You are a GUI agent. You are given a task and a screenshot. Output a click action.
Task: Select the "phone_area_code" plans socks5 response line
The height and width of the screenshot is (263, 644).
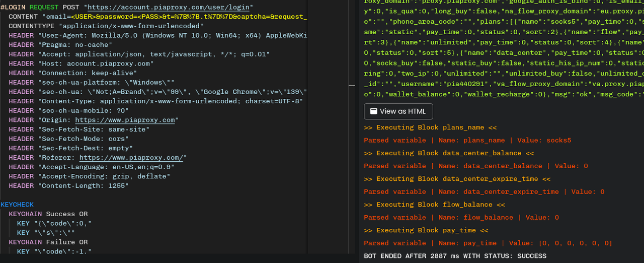point(504,21)
